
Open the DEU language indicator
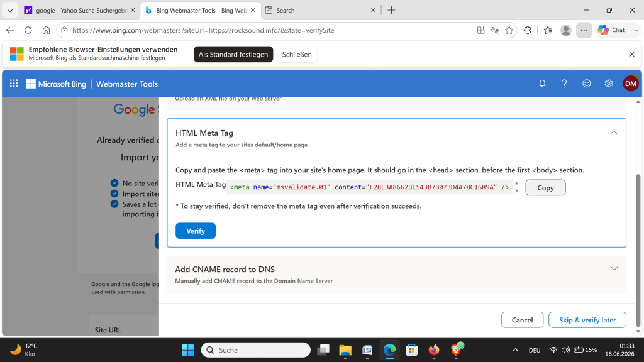(535, 350)
